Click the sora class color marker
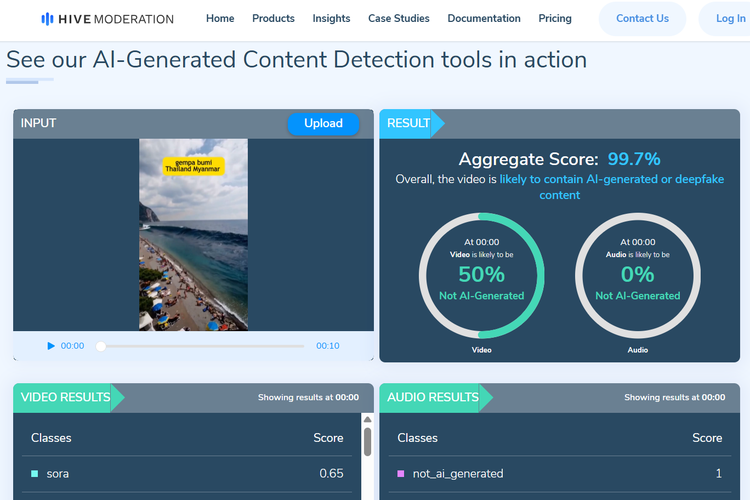750x500 pixels. pyautogui.click(x=35, y=474)
